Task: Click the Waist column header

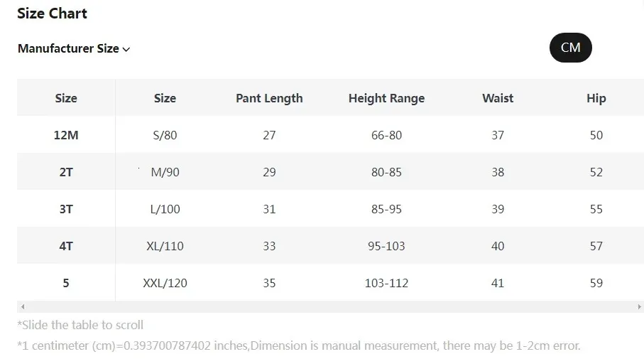Action: [497, 98]
